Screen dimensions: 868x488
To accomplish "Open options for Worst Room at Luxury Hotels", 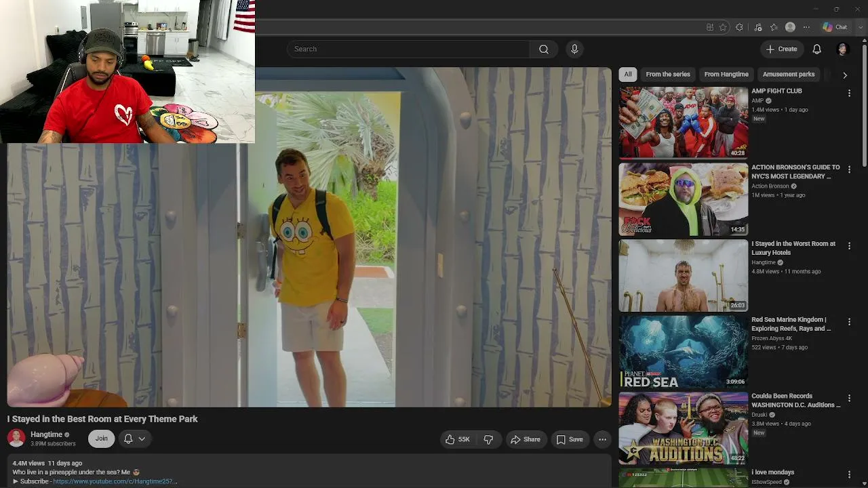I will point(849,246).
